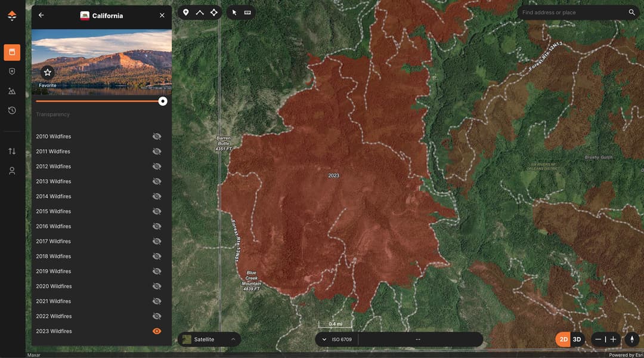Mark California as Favorite with star

(48, 72)
